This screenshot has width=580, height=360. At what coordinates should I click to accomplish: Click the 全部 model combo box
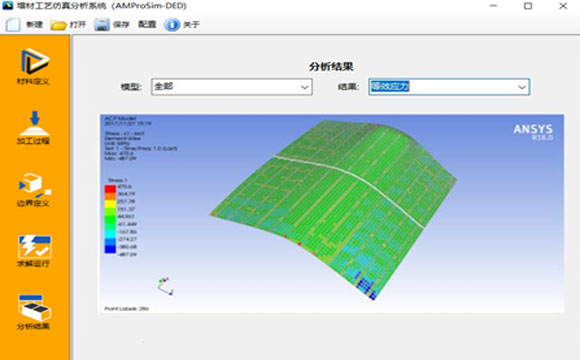pyautogui.click(x=232, y=87)
